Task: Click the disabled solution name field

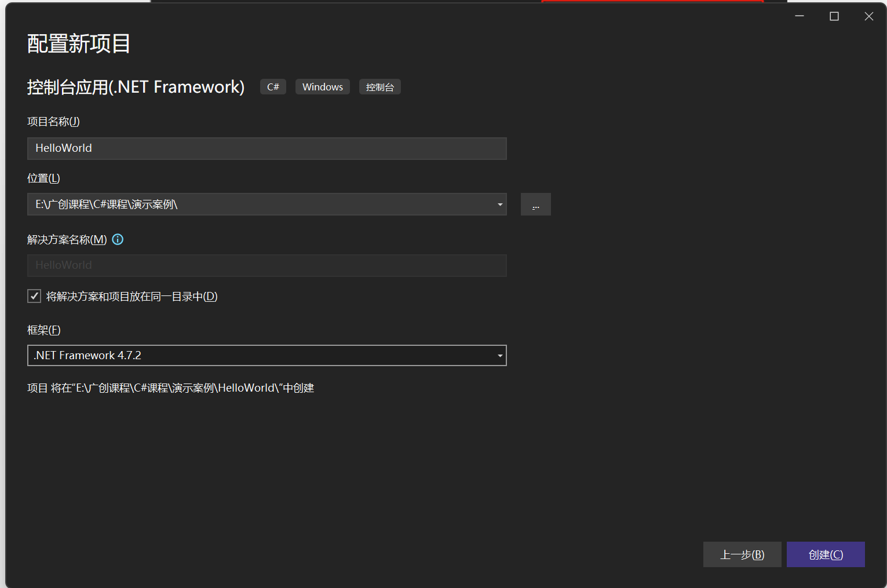Action: (x=267, y=265)
